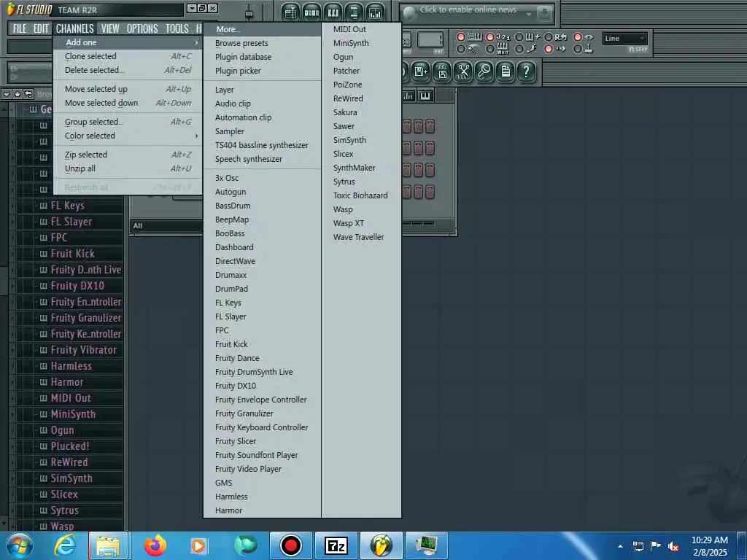Click the floppy disk save icon
Screen dimensions: 747x560
(442, 72)
